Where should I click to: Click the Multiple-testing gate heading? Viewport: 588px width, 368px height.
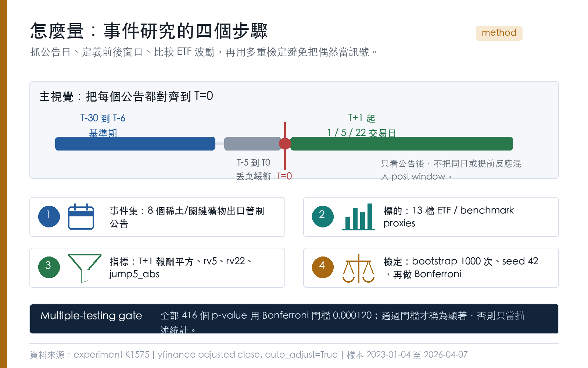91,316
